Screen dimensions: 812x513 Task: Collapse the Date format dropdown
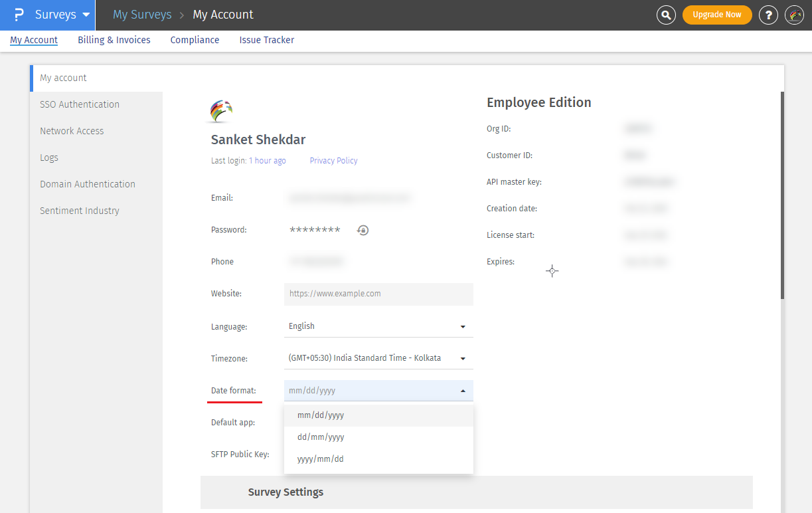[462, 391]
